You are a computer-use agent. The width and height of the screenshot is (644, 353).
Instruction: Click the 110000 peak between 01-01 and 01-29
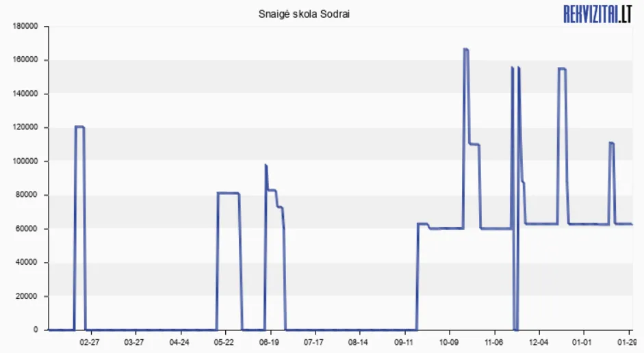coord(611,143)
